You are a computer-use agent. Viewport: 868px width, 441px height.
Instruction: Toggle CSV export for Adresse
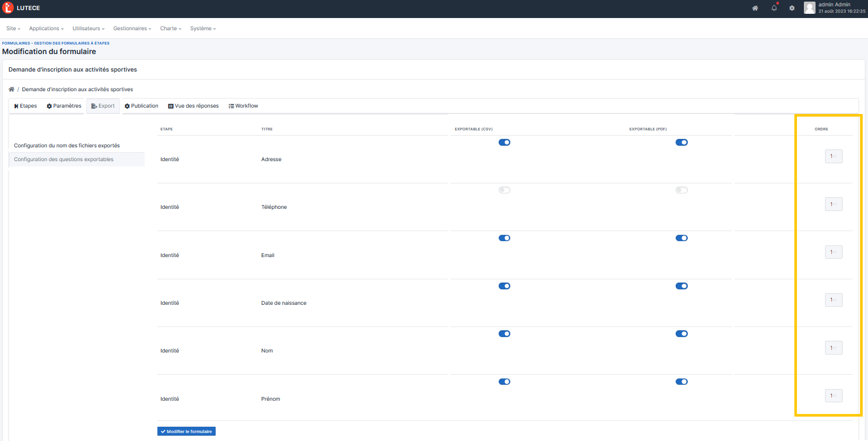click(504, 143)
